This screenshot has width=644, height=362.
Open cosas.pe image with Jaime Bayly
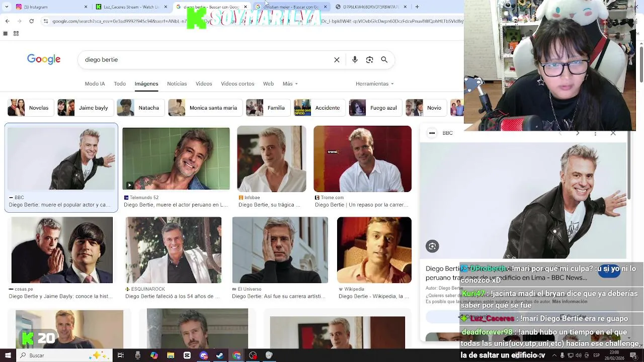tap(62, 250)
